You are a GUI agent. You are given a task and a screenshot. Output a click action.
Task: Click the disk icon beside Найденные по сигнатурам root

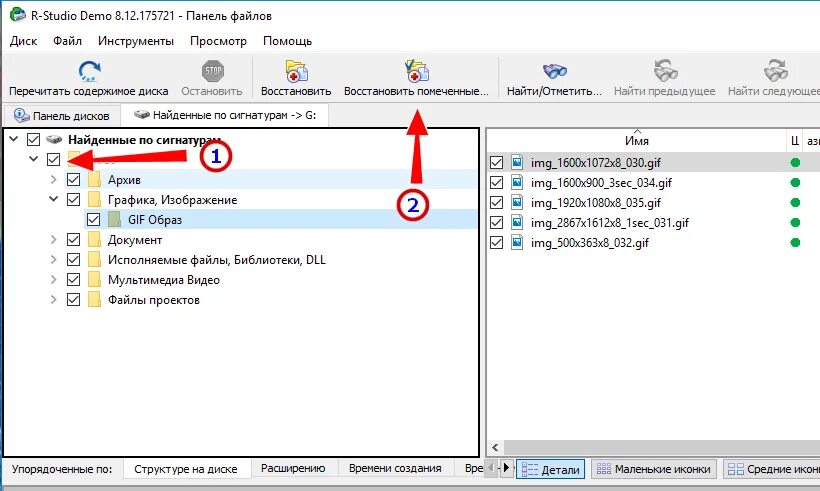[x=54, y=140]
